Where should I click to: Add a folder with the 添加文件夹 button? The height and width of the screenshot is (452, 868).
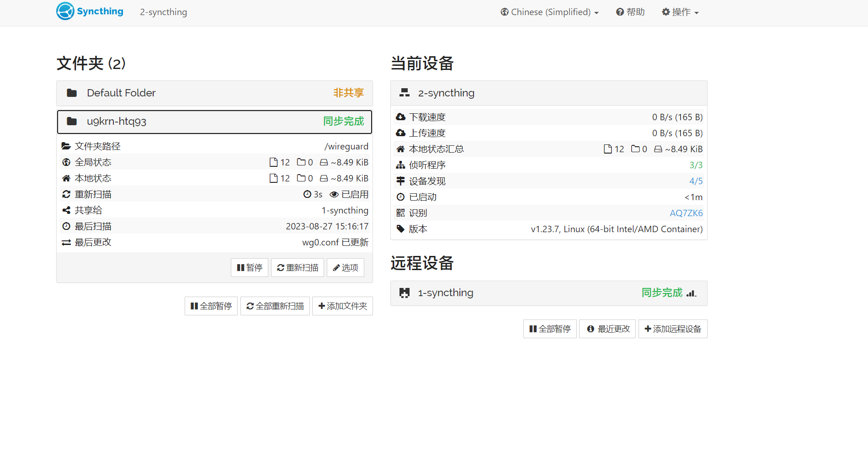(x=343, y=306)
